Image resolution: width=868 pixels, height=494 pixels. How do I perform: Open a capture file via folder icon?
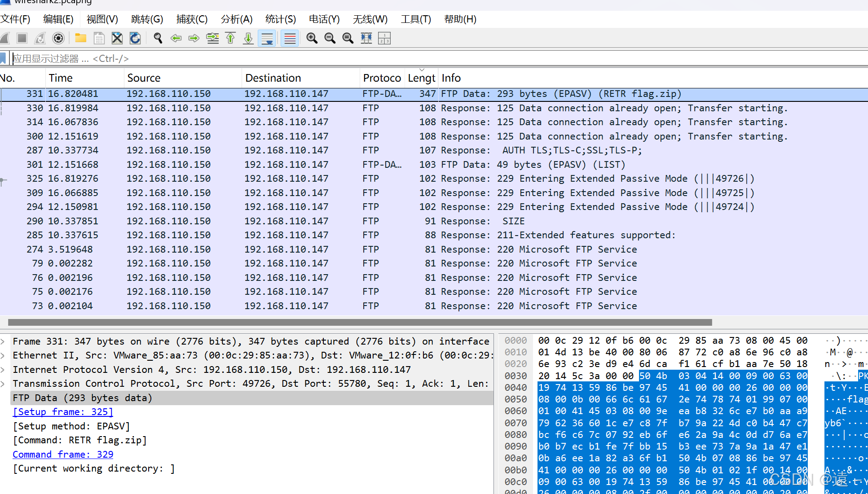pos(80,38)
